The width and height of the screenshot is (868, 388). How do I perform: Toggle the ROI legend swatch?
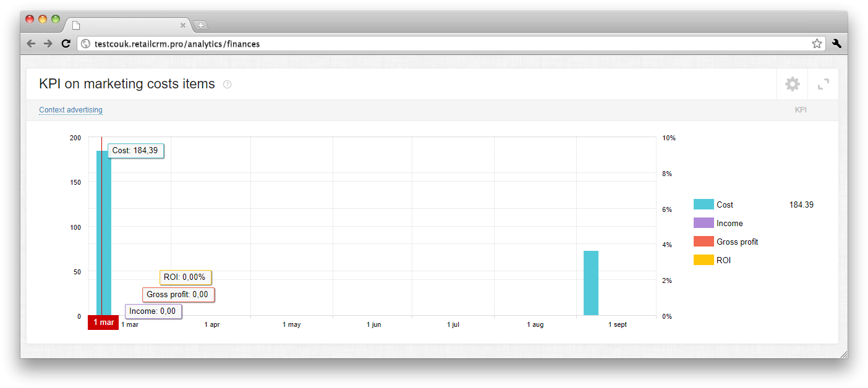pyautogui.click(x=704, y=260)
